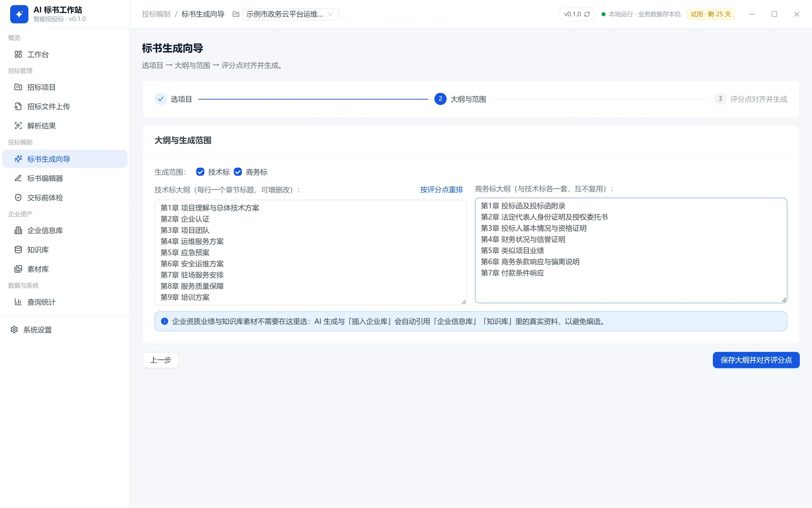
Task: Go to 选项目 step in wizard
Action: click(x=174, y=99)
